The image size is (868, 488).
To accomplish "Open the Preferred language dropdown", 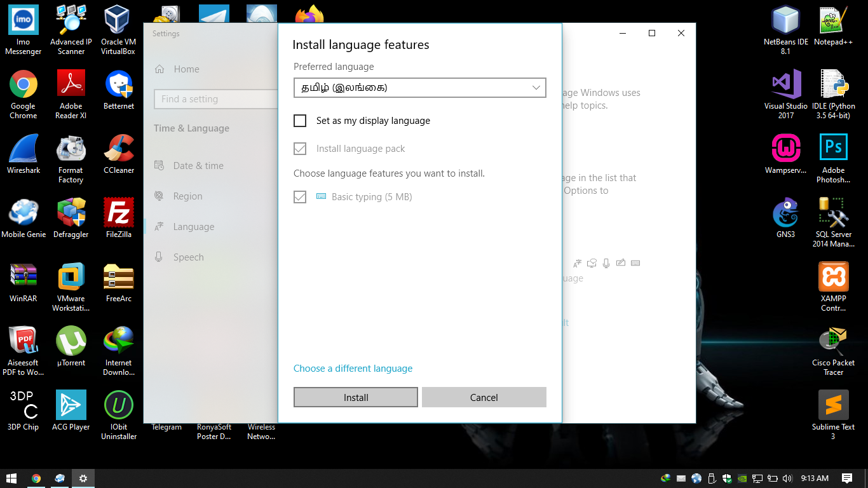I will [x=419, y=87].
